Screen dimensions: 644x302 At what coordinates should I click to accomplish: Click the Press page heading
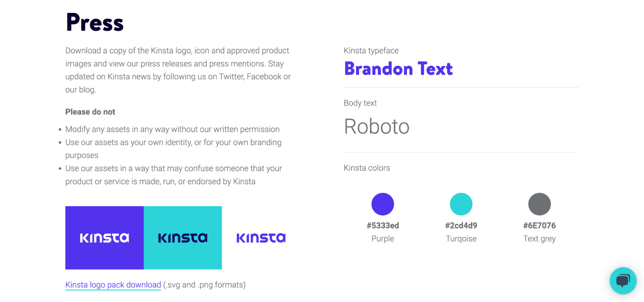pyautogui.click(x=94, y=21)
